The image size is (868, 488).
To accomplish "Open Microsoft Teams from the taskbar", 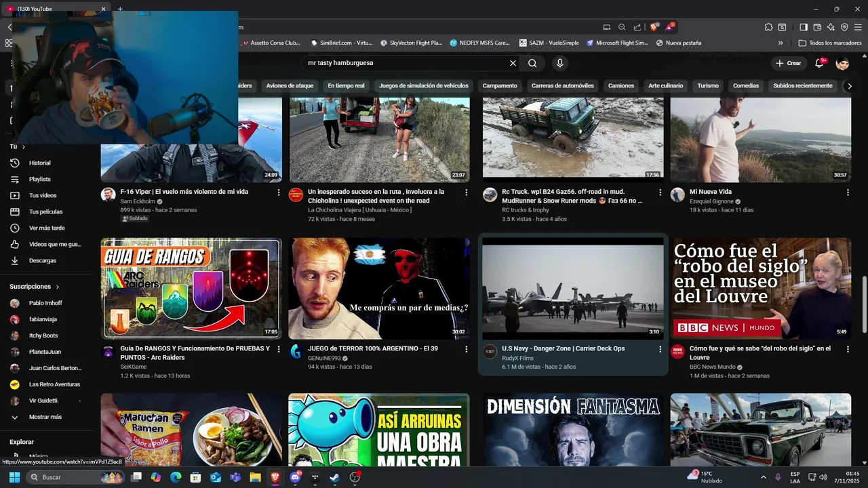I will 235,477.
